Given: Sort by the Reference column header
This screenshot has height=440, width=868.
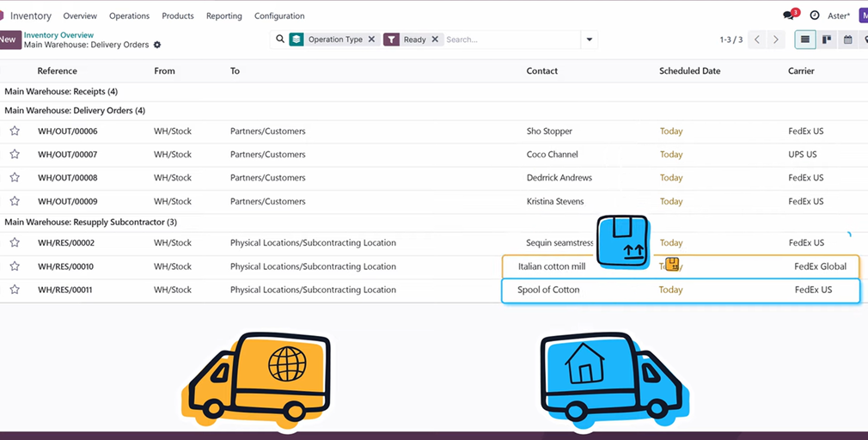Looking at the screenshot, I should tap(57, 70).
